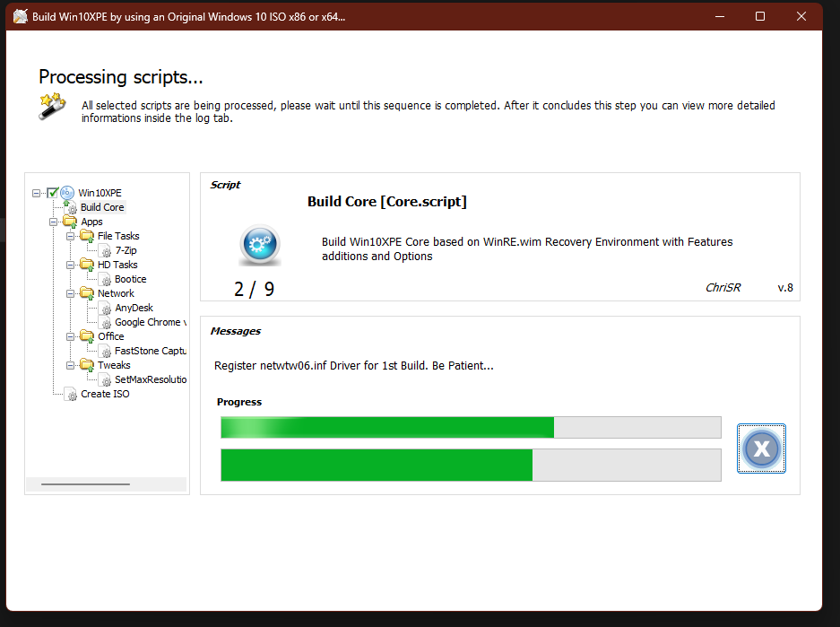Click the title bar application icon
Image resolution: width=840 pixels, height=627 pixels.
click(x=21, y=17)
